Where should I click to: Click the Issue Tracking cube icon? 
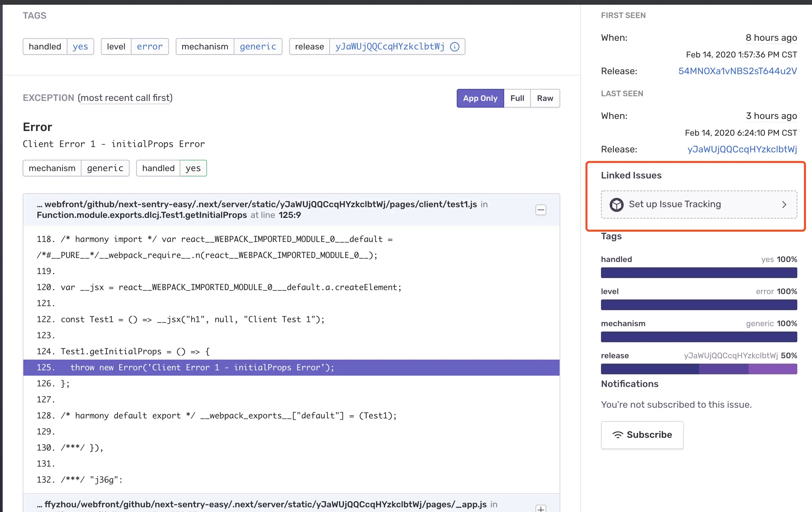pyautogui.click(x=616, y=205)
